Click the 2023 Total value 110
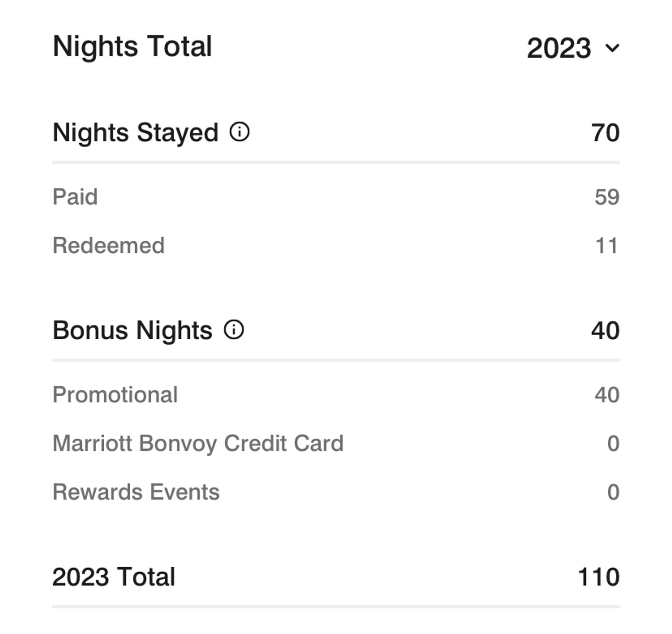Screen dimensions: 672x634 pyautogui.click(x=598, y=577)
